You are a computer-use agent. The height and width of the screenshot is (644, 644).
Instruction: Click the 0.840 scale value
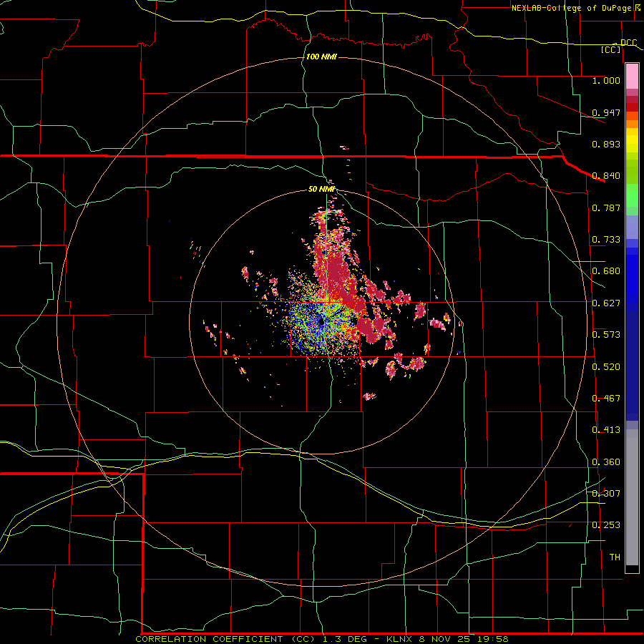pos(606,176)
